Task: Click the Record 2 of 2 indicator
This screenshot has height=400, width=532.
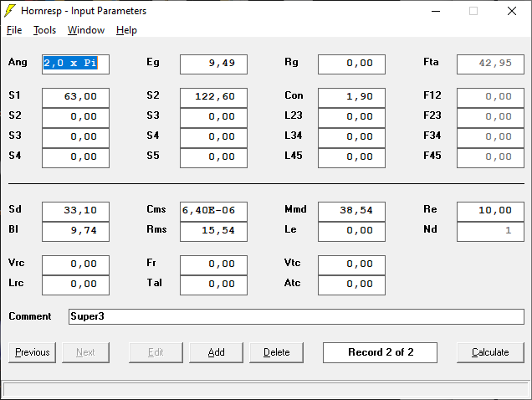Action: [380, 352]
